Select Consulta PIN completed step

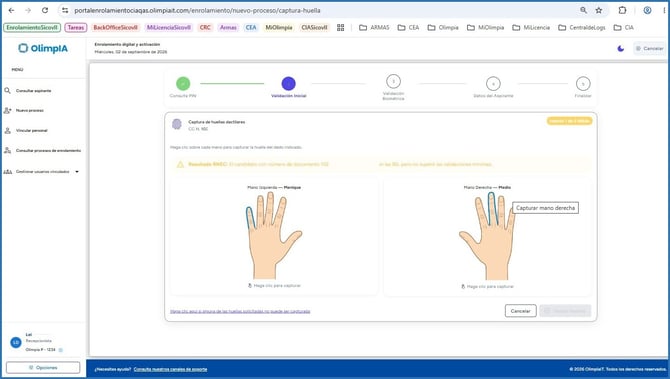pos(183,84)
